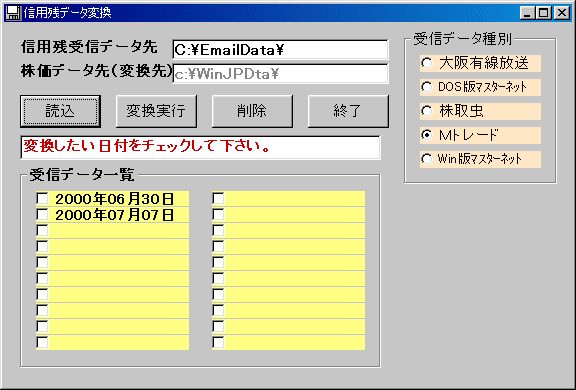Exit using the 終了 button
The height and width of the screenshot is (390, 576).
pos(348,111)
